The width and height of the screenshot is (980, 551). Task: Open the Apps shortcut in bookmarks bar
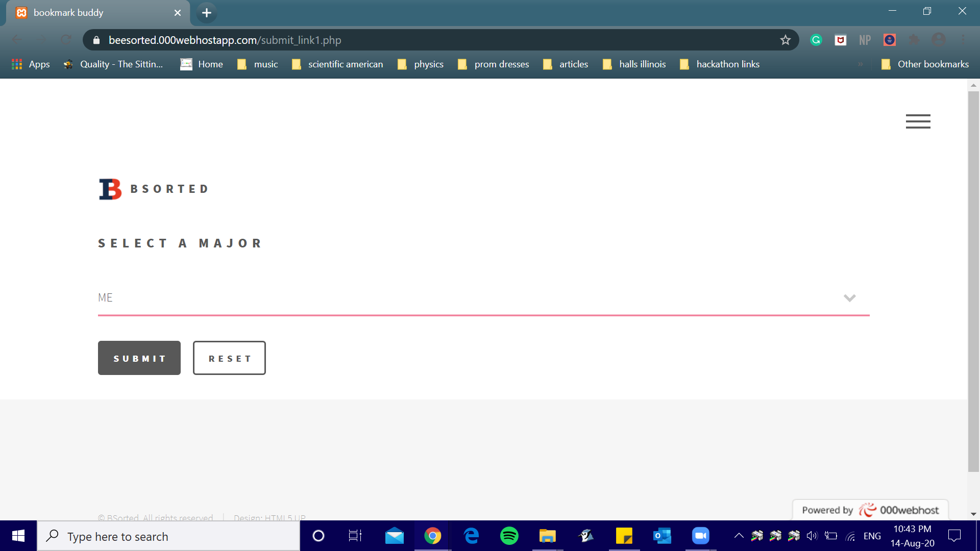point(31,64)
